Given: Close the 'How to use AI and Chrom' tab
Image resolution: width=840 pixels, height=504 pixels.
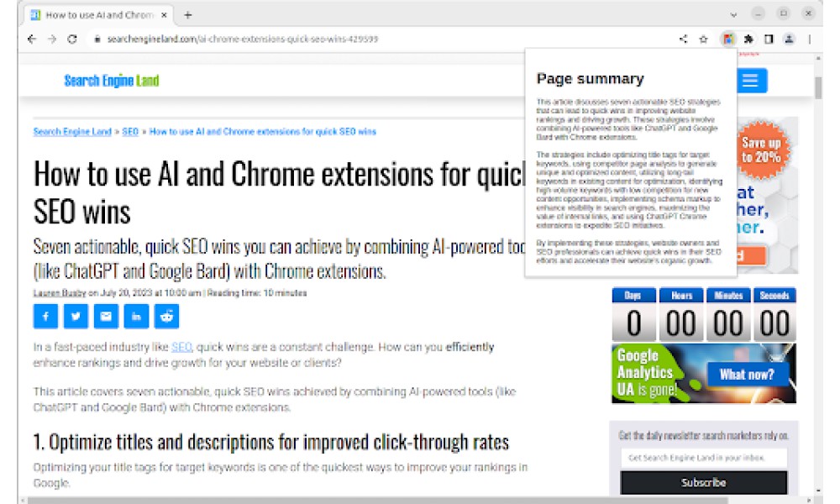Looking at the screenshot, I should click(x=164, y=15).
